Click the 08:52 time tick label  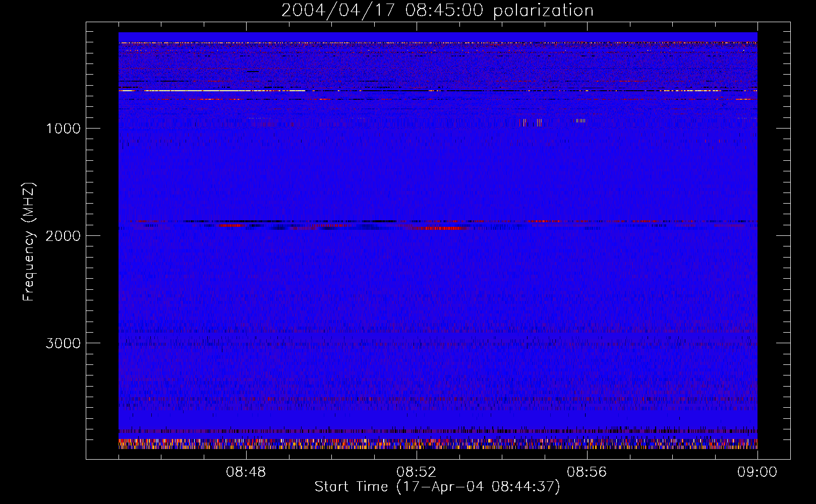(417, 472)
